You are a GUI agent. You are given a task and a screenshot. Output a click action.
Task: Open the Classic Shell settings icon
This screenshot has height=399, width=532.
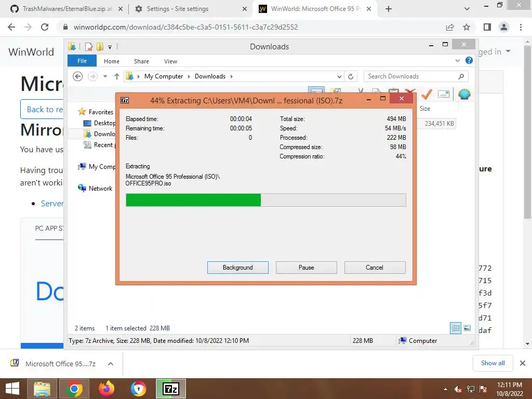click(464, 94)
